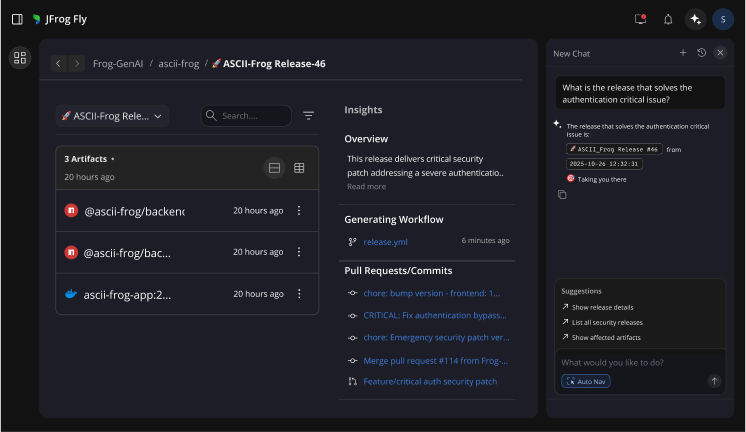Open the filter icon next to search
Viewport: 746px width, 432px height.
[x=309, y=116]
